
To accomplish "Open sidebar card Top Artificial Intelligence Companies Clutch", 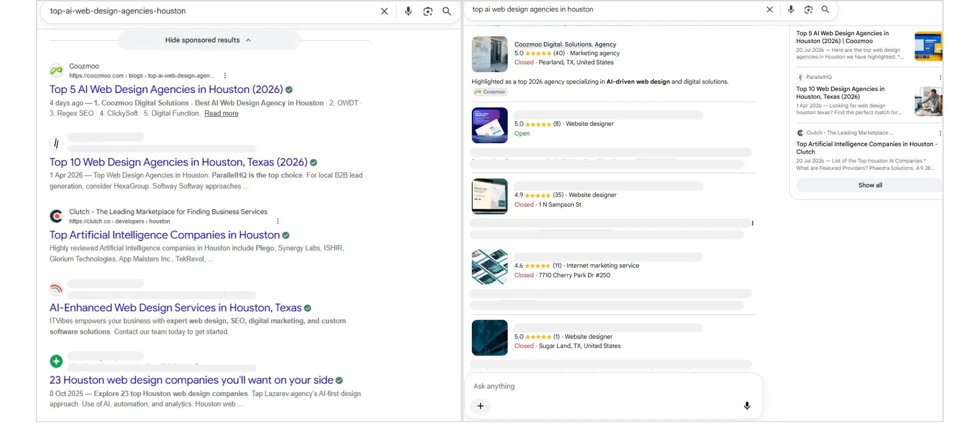I will pos(867,148).
